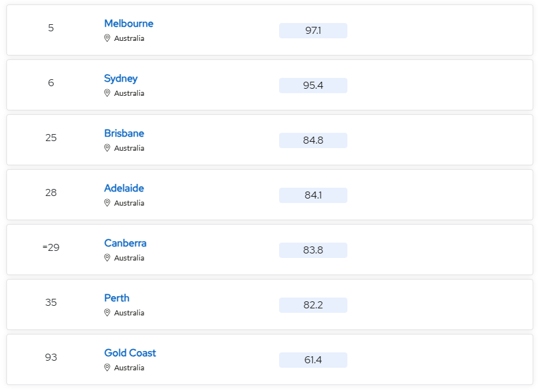Screen dimensions: 539x392
Task: Click the 61.4 score badge
Action: (x=313, y=360)
